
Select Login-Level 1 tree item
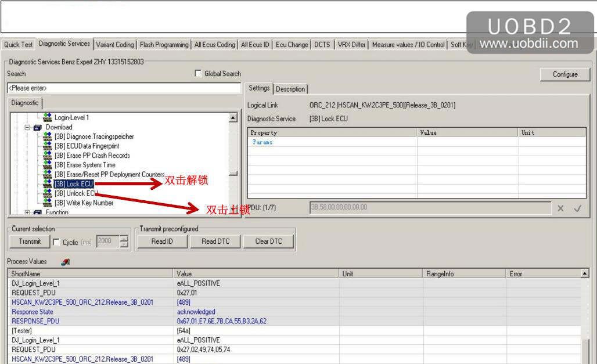click(x=71, y=117)
